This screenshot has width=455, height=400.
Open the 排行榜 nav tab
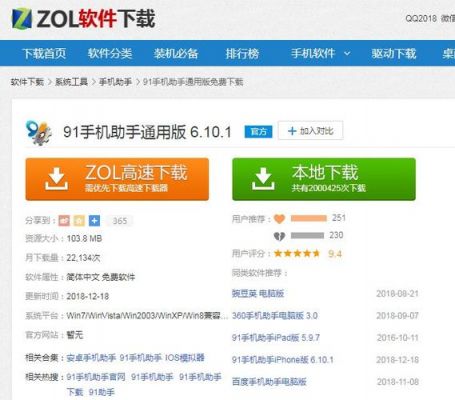(x=242, y=53)
